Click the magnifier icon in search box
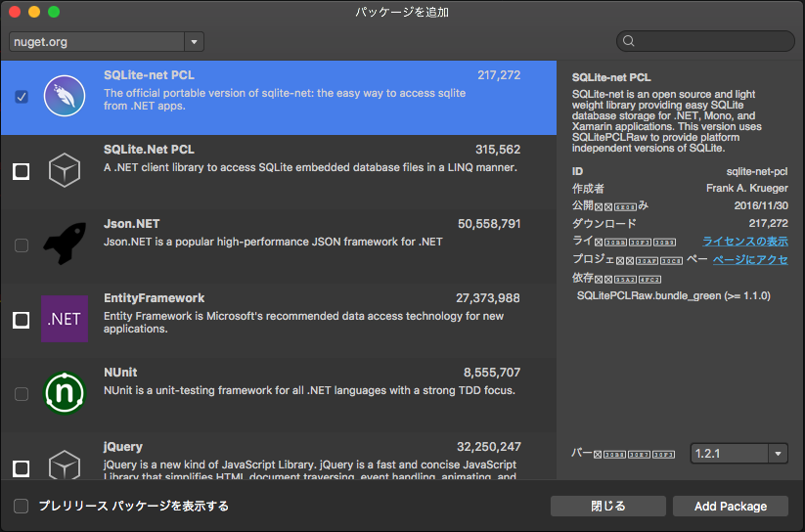The height and width of the screenshot is (532, 805). click(628, 41)
